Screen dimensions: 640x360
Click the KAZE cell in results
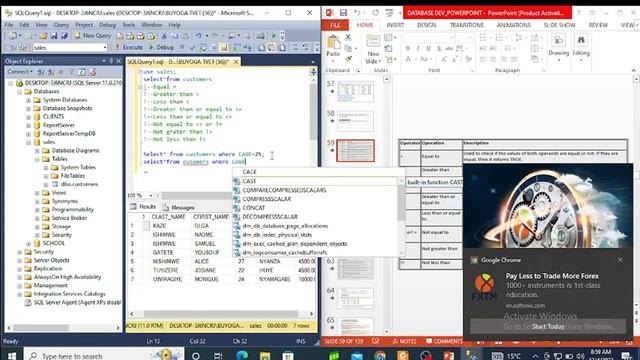coord(159,226)
